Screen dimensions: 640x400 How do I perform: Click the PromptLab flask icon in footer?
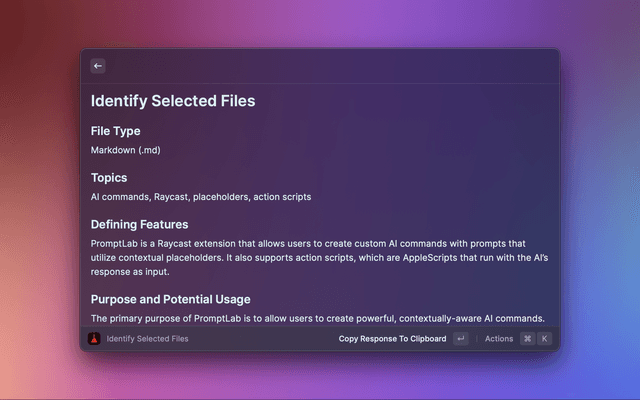pos(94,338)
